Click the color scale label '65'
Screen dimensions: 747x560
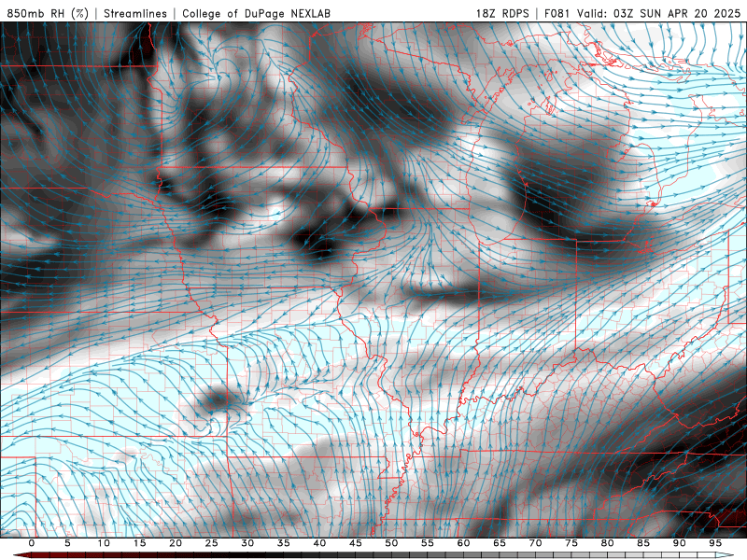click(x=500, y=543)
